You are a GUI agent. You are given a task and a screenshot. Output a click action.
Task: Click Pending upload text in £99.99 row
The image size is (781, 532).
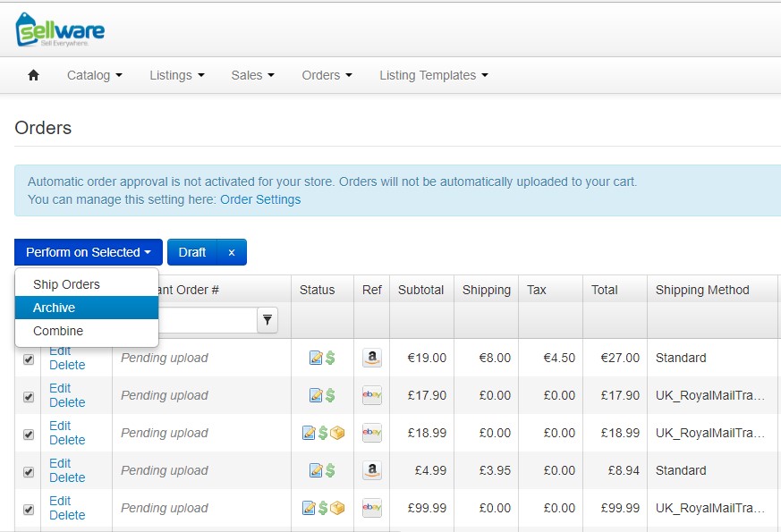(165, 508)
